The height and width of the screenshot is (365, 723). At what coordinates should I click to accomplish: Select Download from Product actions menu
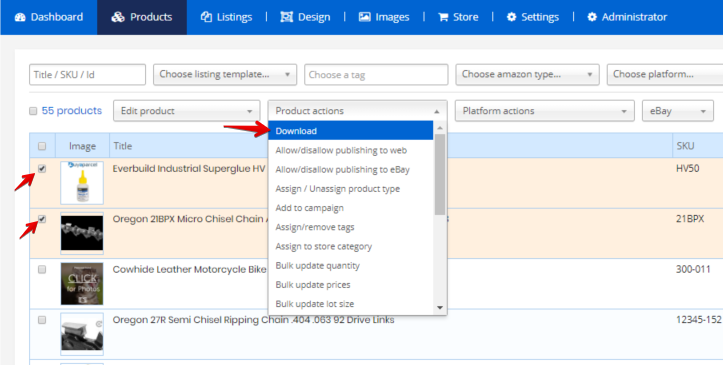pyautogui.click(x=350, y=131)
